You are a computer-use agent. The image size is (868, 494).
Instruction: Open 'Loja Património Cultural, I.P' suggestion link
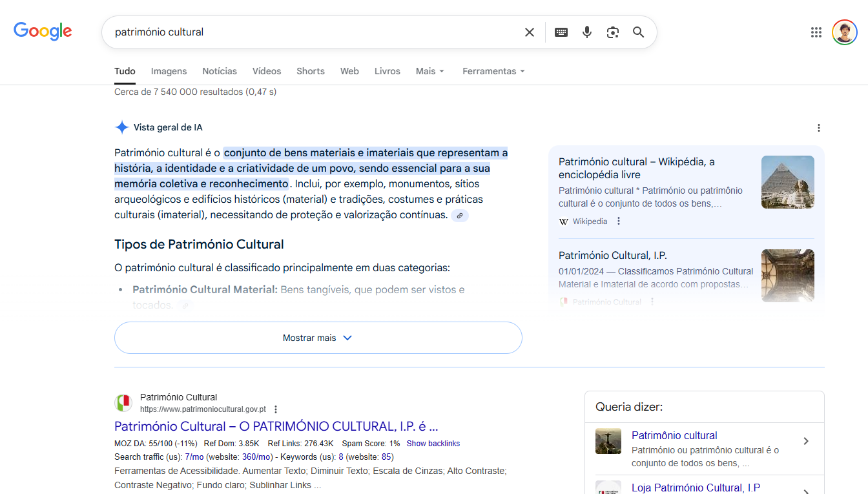point(696,488)
